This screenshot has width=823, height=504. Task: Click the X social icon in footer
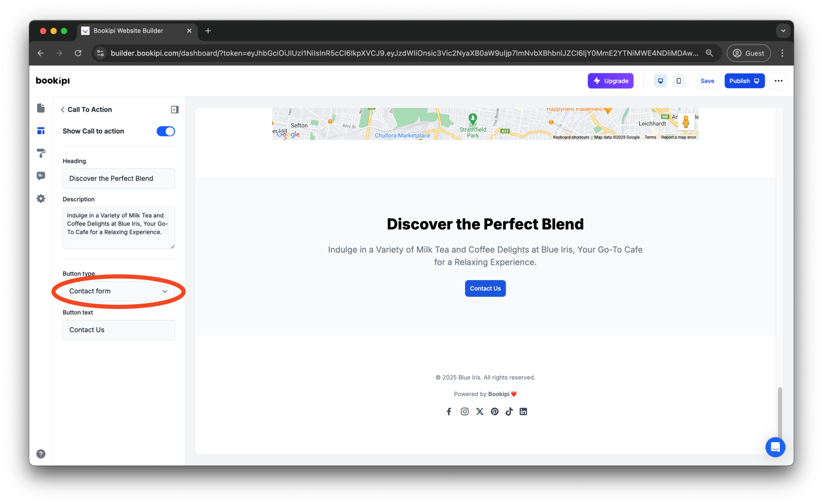(x=480, y=412)
